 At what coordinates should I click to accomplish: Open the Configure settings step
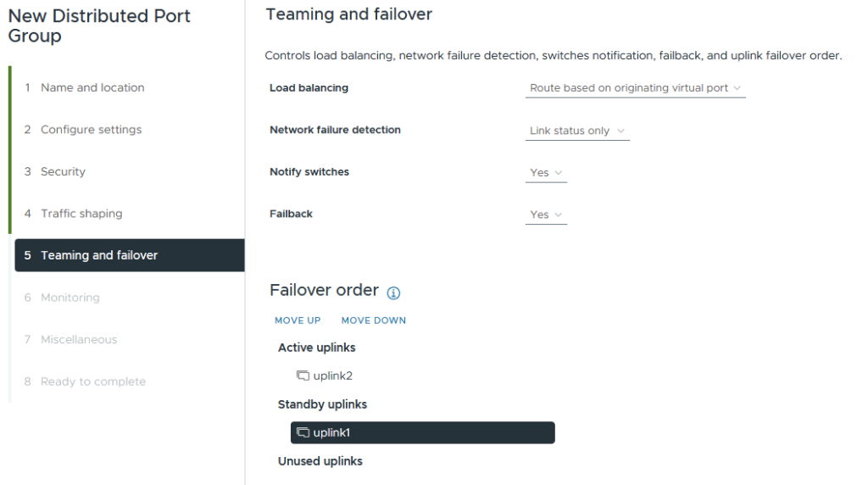(91, 130)
